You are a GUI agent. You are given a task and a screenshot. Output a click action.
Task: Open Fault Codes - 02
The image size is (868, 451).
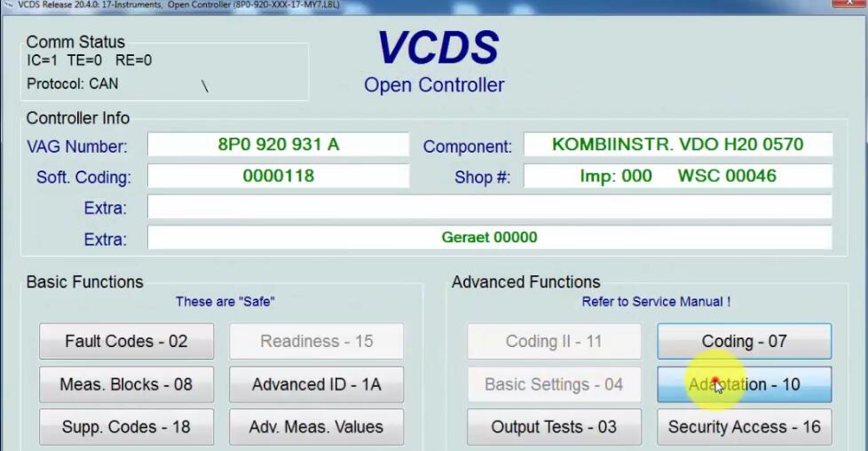(x=126, y=341)
